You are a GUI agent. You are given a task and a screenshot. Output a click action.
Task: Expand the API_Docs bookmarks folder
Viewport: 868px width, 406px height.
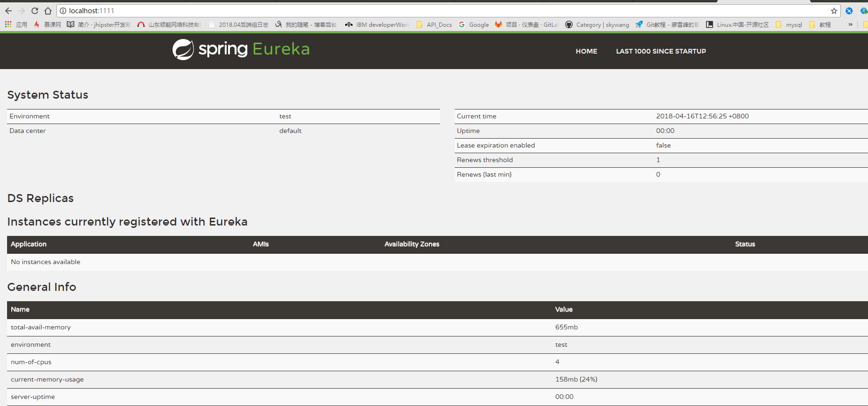[x=434, y=24]
